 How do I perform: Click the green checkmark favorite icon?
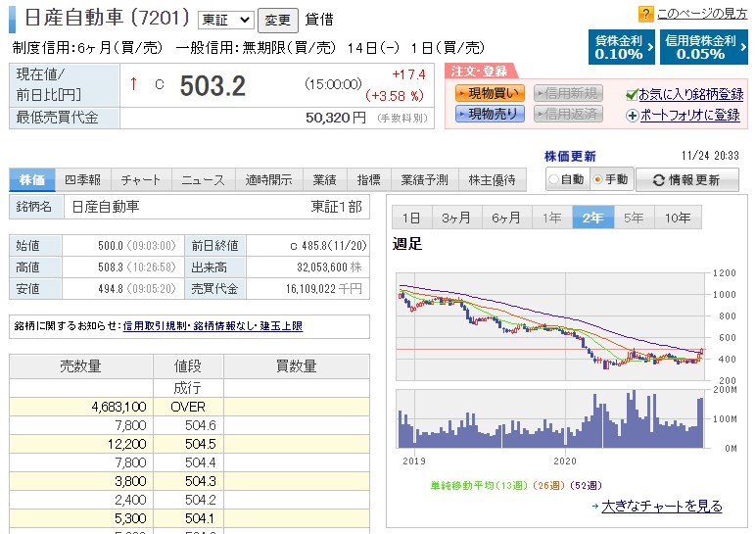point(632,94)
